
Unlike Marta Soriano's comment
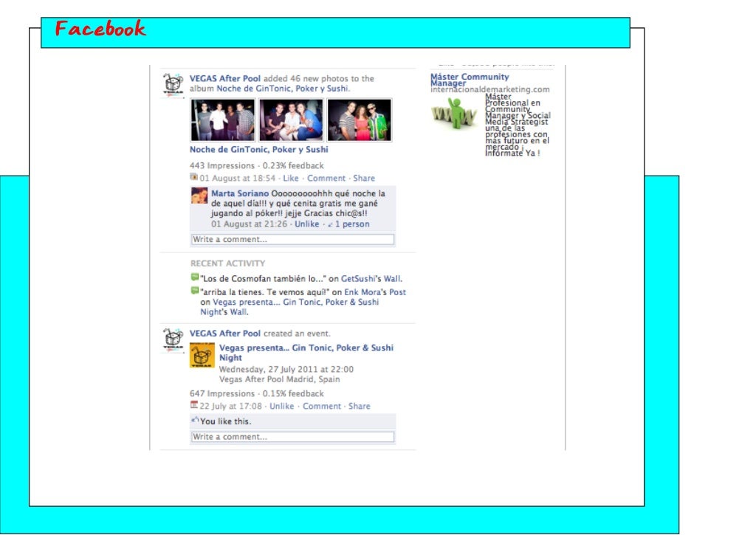(x=307, y=224)
